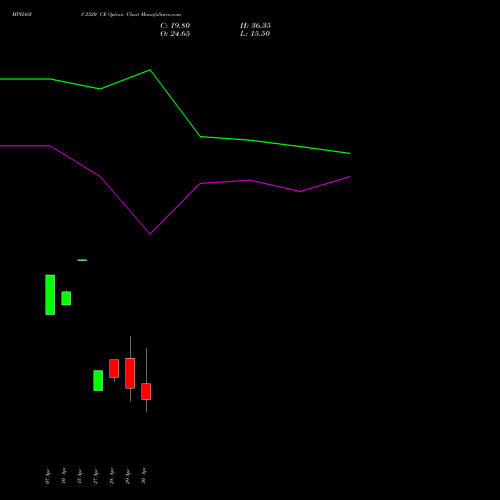Click the green indicator line at its peak

coord(150,70)
